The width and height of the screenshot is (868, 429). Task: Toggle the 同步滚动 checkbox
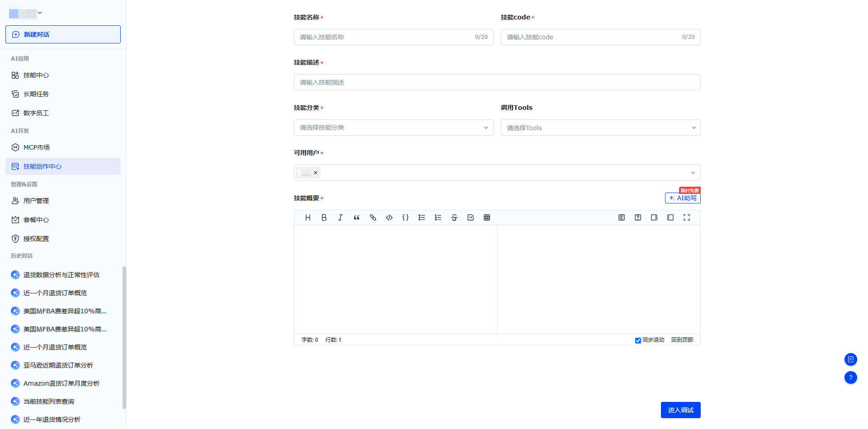638,340
